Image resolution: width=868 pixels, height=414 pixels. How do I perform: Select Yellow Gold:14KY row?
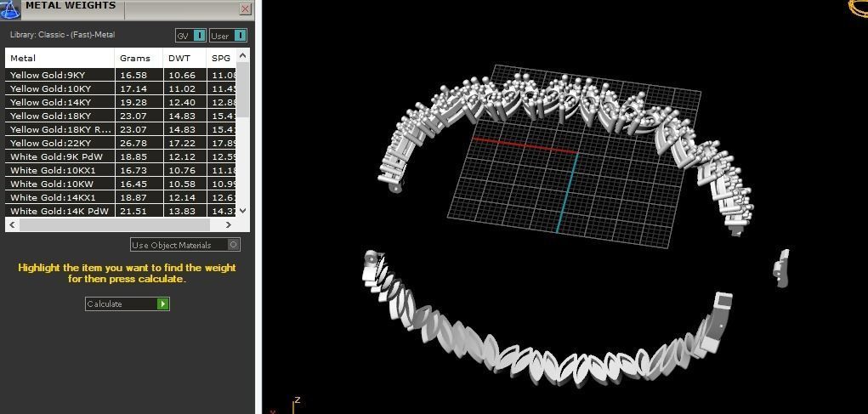click(121, 102)
